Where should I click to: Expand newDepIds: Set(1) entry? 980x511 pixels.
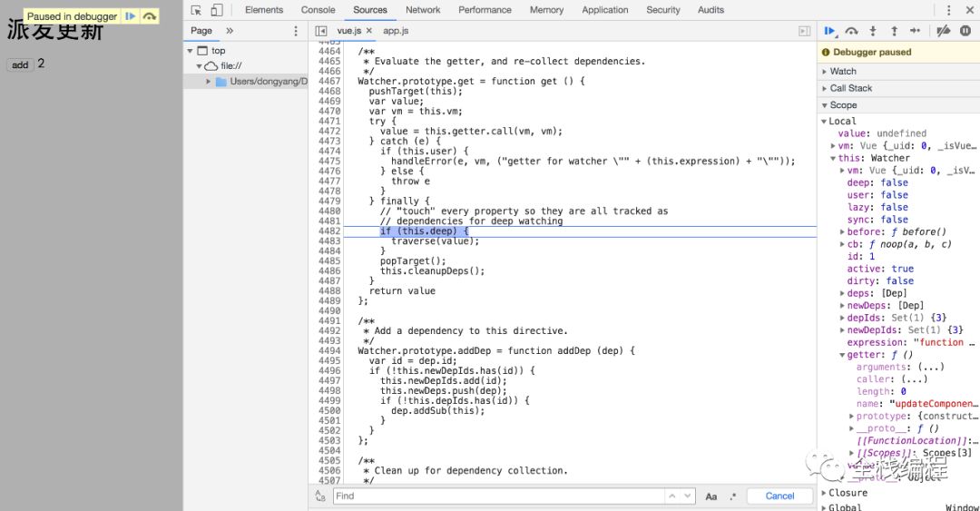pos(842,330)
